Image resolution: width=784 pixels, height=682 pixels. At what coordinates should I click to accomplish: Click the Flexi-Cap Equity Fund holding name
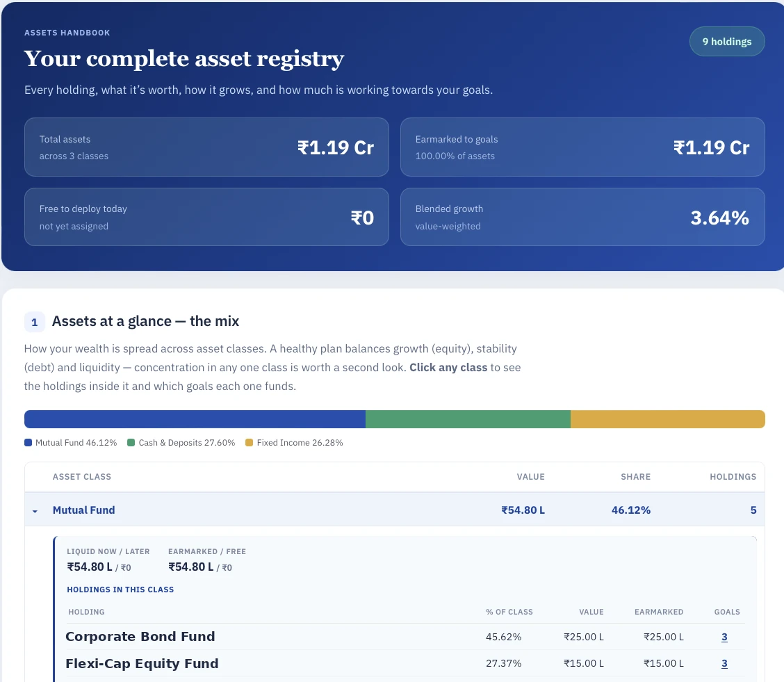142,663
